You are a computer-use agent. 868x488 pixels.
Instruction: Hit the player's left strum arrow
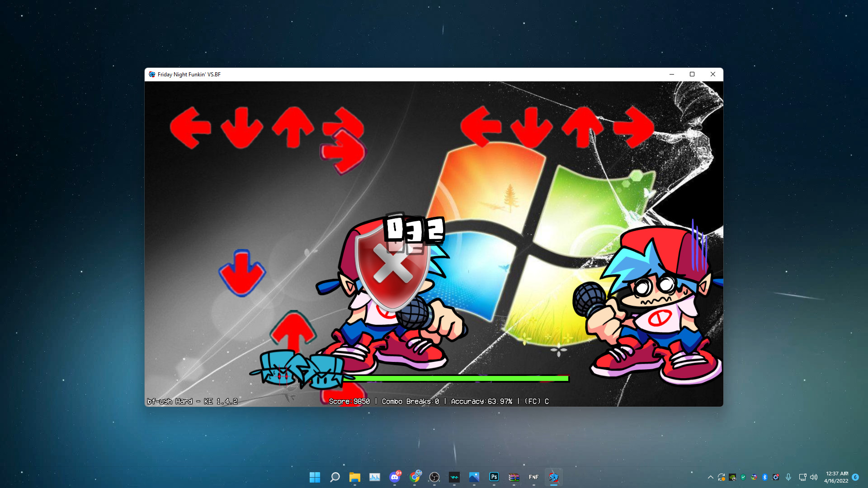(481, 127)
